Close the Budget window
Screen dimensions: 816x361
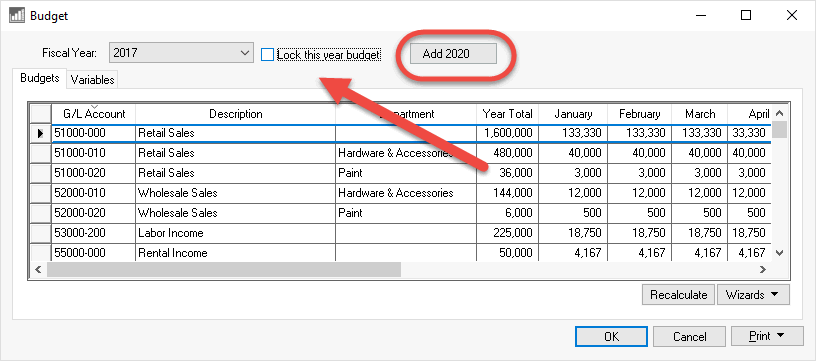coord(792,16)
